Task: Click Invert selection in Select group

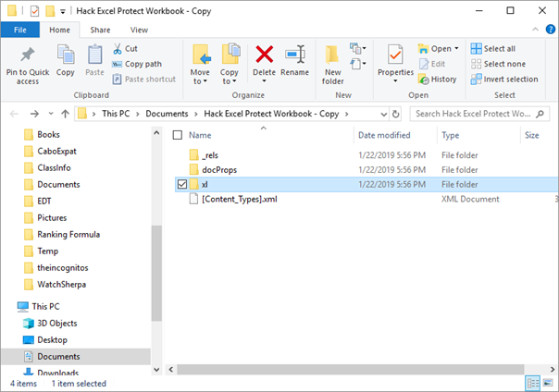Action: pyautogui.click(x=504, y=79)
